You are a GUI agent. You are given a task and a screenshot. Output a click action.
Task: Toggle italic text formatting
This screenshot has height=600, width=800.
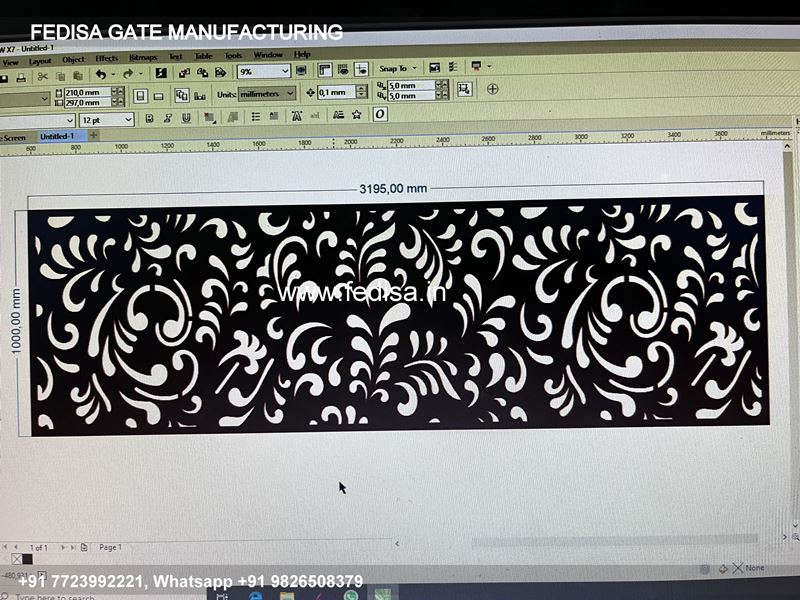(x=168, y=119)
